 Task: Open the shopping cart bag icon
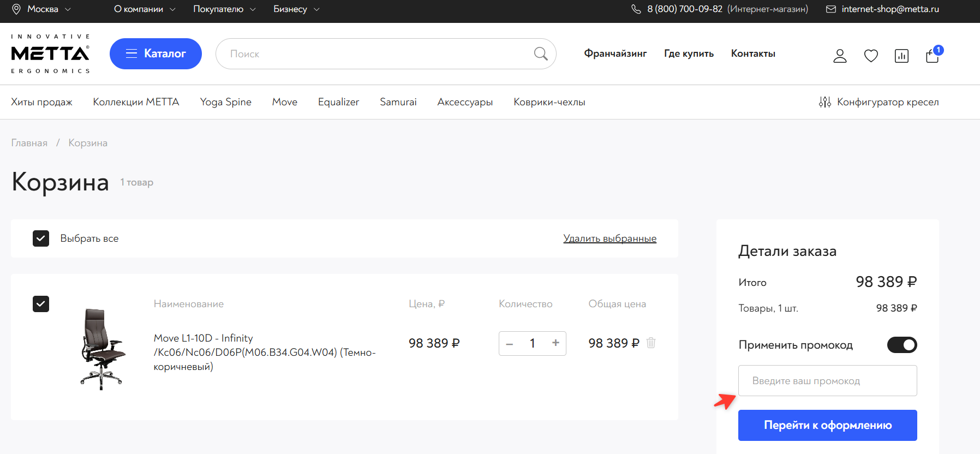pos(933,56)
